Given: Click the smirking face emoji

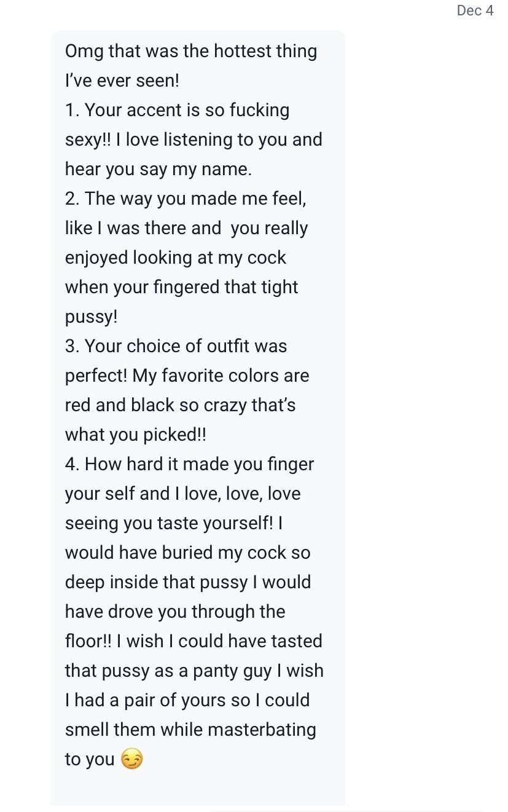Looking at the screenshot, I should (x=132, y=760).
